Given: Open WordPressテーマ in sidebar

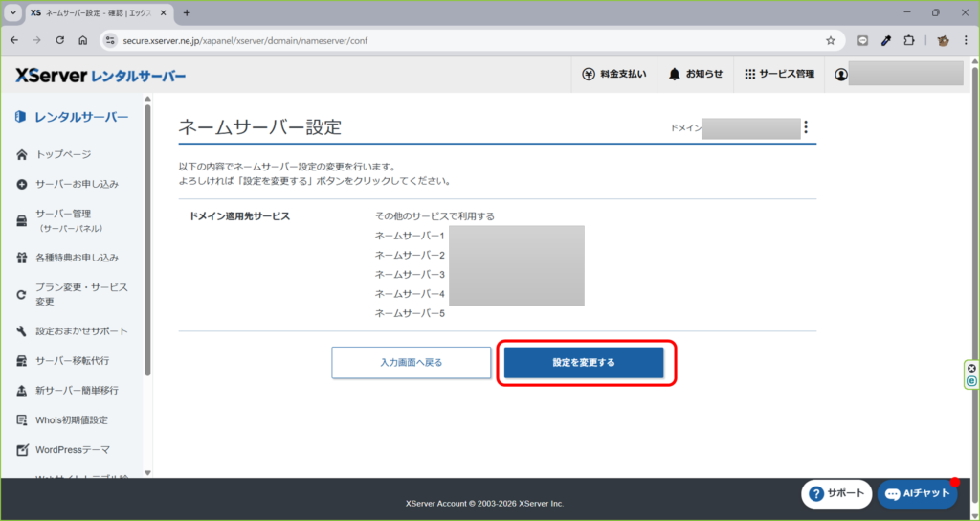Looking at the screenshot, I should [72, 449].
